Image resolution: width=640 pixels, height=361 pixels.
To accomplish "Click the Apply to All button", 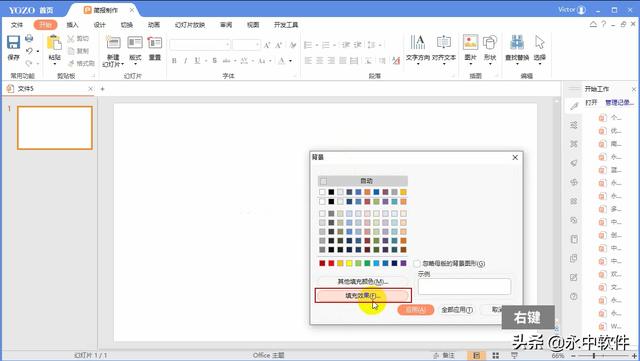I will pos(457,310).
